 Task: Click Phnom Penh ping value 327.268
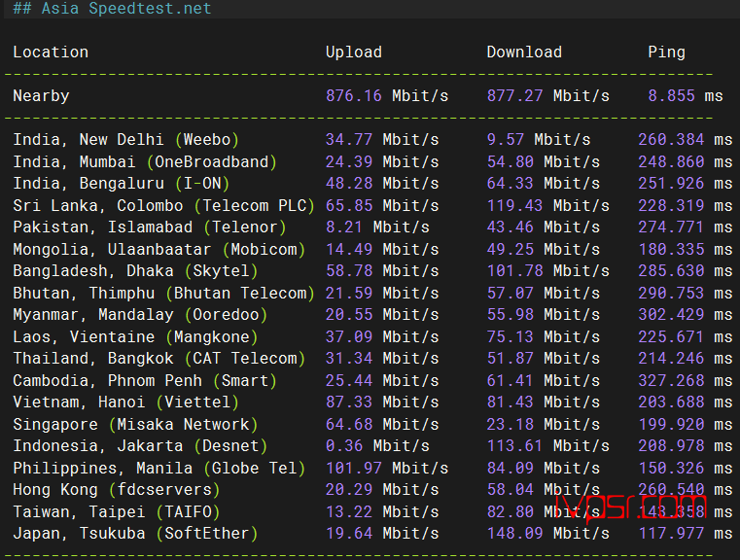(671, 381)
